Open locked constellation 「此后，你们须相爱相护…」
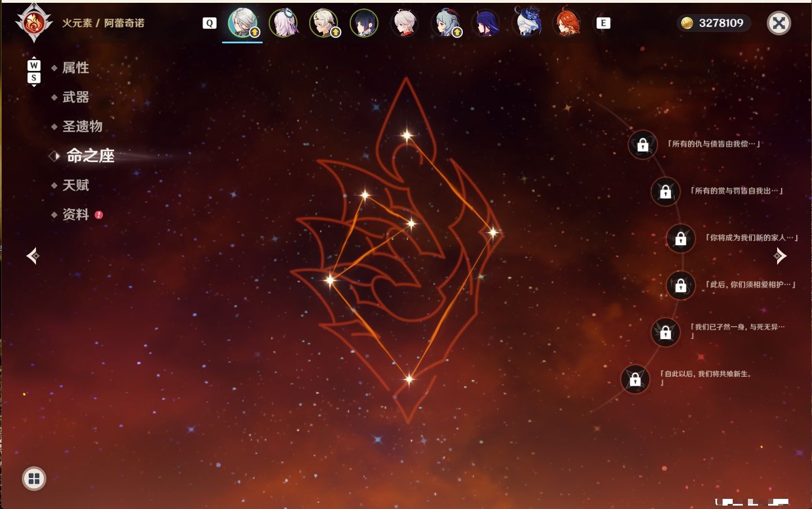 (680, 285)
